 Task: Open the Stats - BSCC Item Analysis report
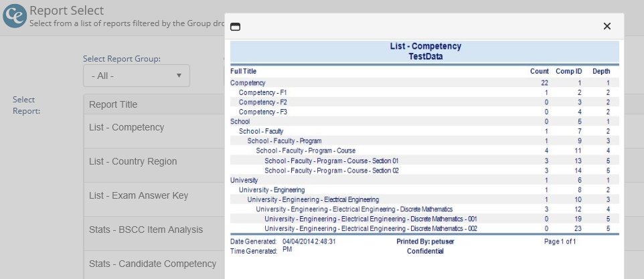coord(146,229)
